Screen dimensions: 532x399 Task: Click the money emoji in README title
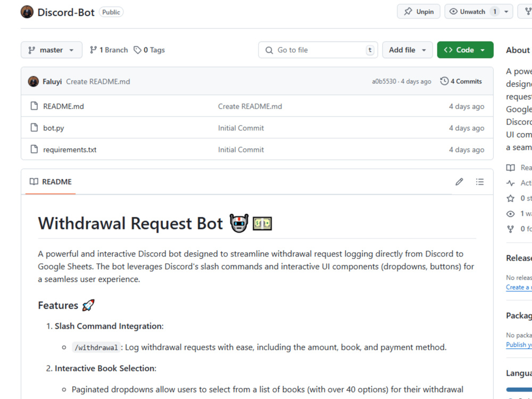[262, 223]
